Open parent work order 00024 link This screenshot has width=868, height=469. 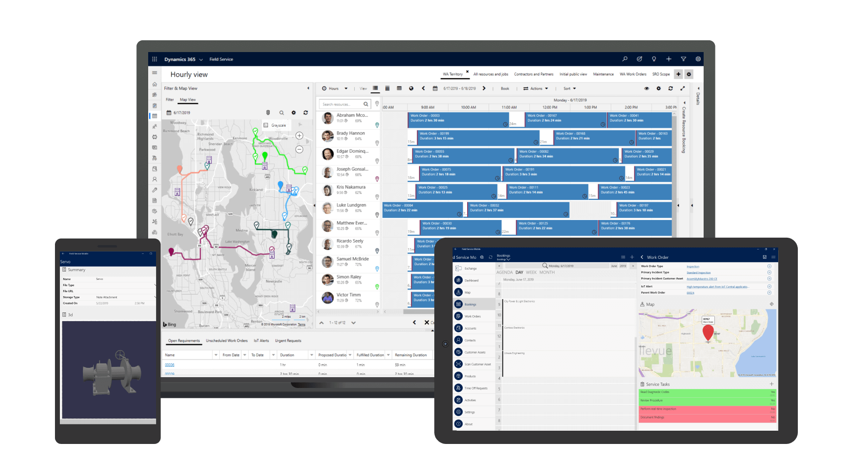pyautogui.click(x=690, y=293)
